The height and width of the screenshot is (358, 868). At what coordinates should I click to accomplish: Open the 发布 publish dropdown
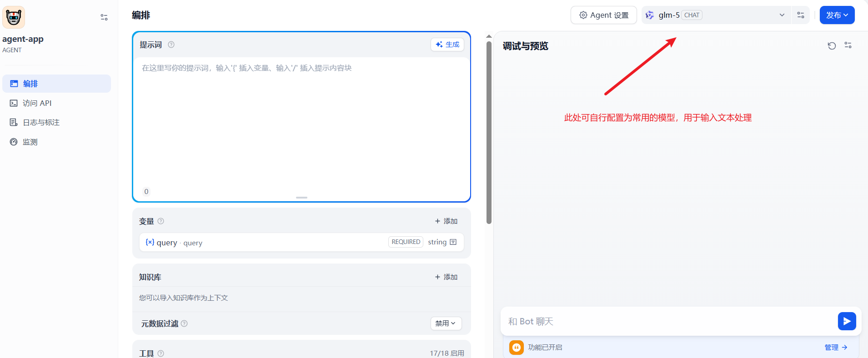(837, 15)
